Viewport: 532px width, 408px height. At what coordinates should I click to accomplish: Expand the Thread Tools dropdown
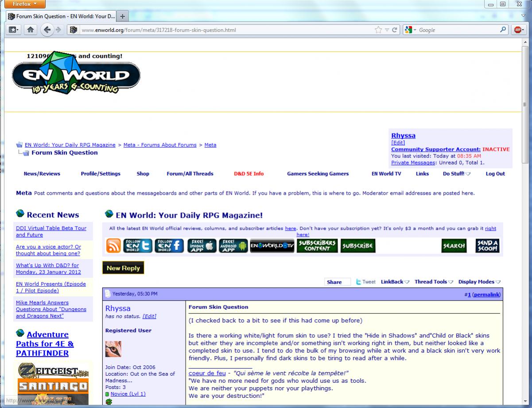pos(434,282)
